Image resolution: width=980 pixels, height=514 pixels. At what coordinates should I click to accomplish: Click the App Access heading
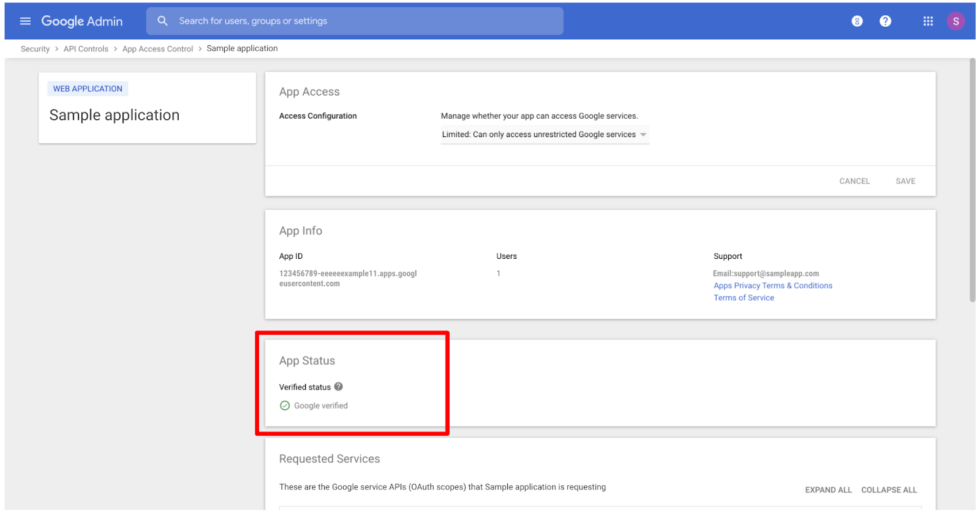pos(309,92)
